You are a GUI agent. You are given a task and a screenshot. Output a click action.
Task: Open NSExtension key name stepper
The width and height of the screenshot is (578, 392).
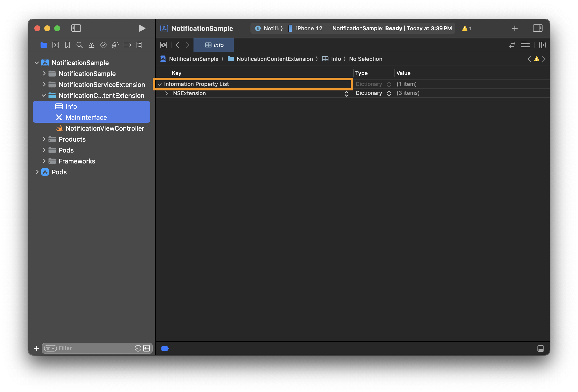(x=347, y=94)
